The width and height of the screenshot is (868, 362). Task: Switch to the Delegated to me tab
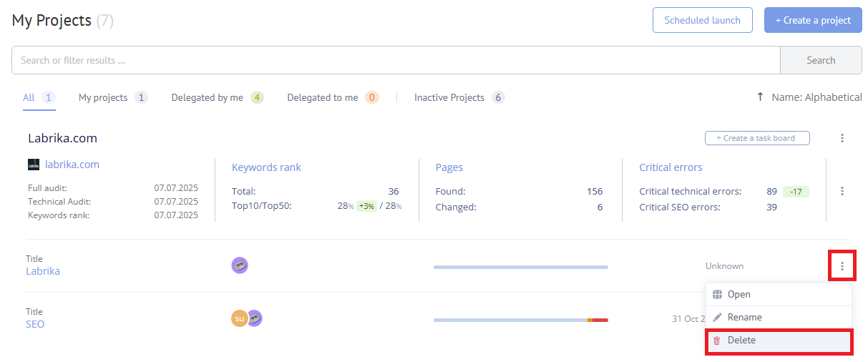coord(323,97)
